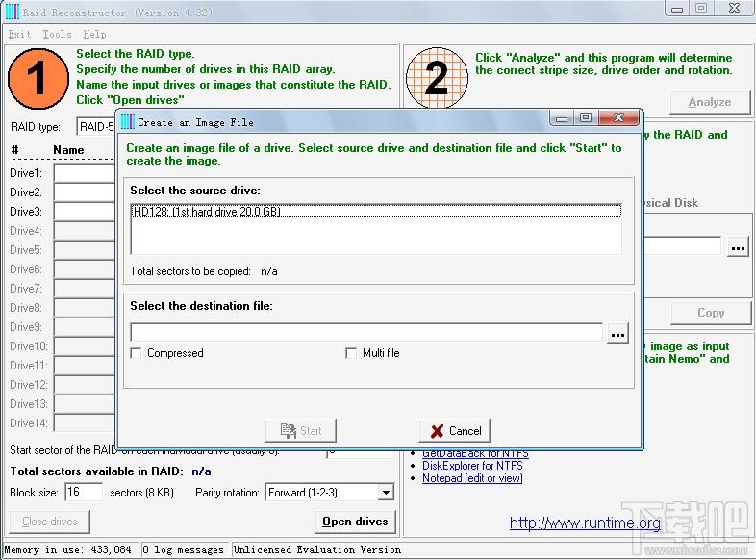Enable the Compressed checkbox

[137, 353]
